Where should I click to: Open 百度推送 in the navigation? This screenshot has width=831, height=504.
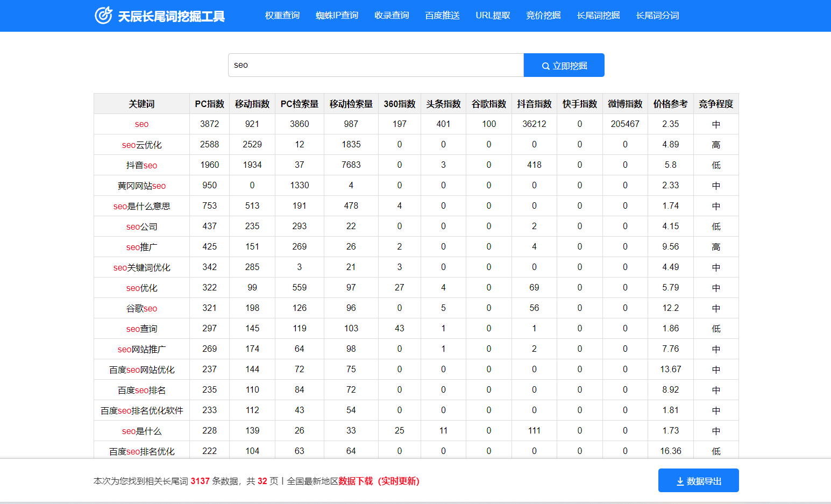(x=442, y=16)
